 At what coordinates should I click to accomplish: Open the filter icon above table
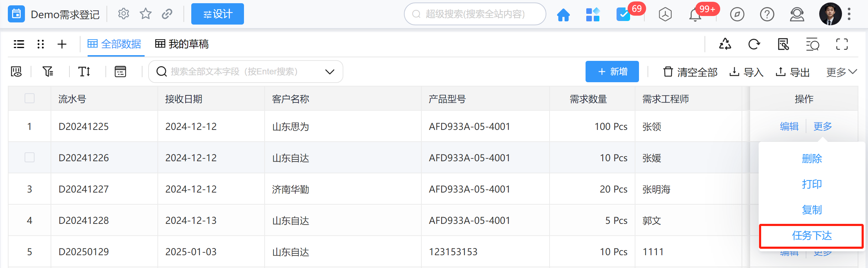tap(48, 72)
